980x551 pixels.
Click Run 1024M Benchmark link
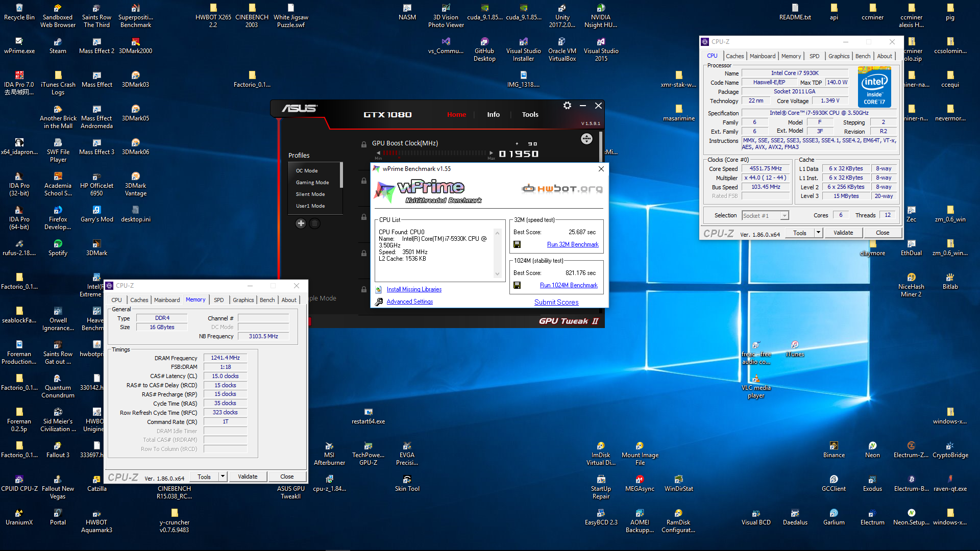coord(569,285)
